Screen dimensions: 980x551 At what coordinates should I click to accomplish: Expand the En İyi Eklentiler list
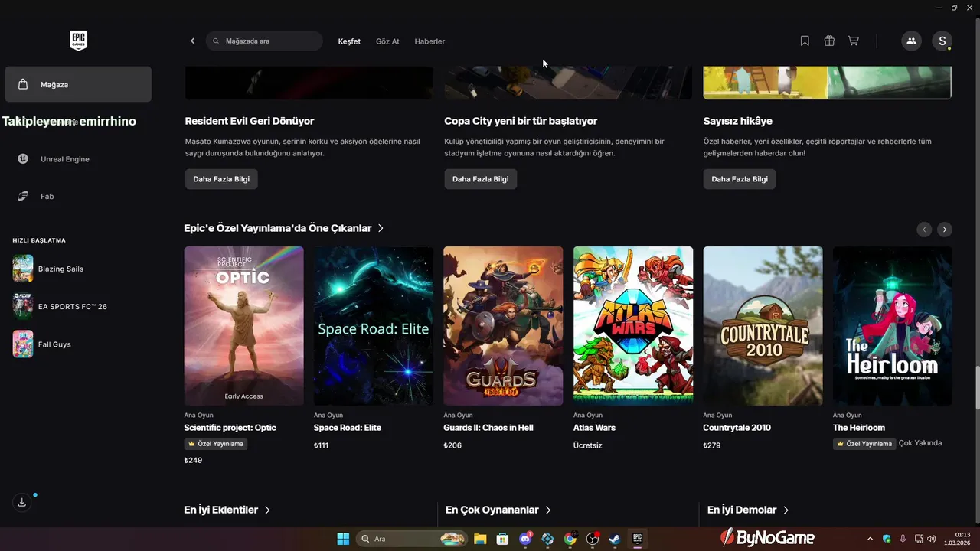pos(227,510)
